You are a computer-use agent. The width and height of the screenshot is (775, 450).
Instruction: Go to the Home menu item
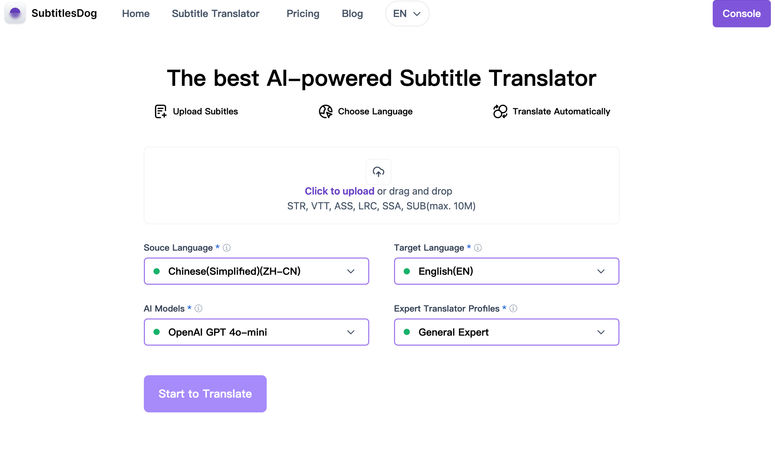(136, 14)
